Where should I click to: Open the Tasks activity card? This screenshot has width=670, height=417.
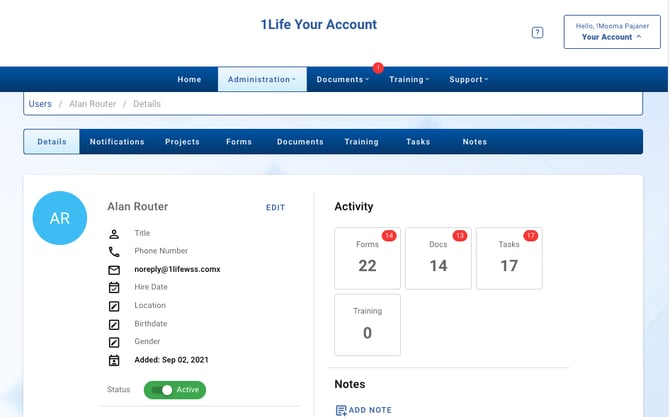click(x=509, y=258)
